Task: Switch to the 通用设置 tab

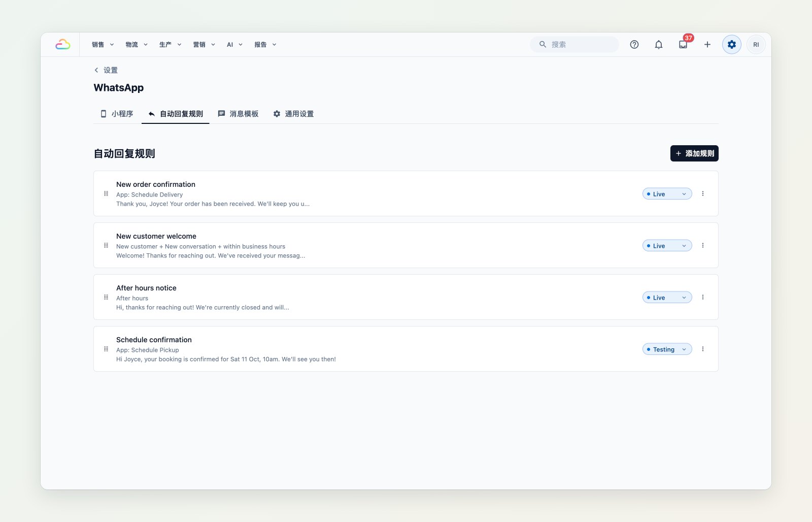Action: point(293,114)
